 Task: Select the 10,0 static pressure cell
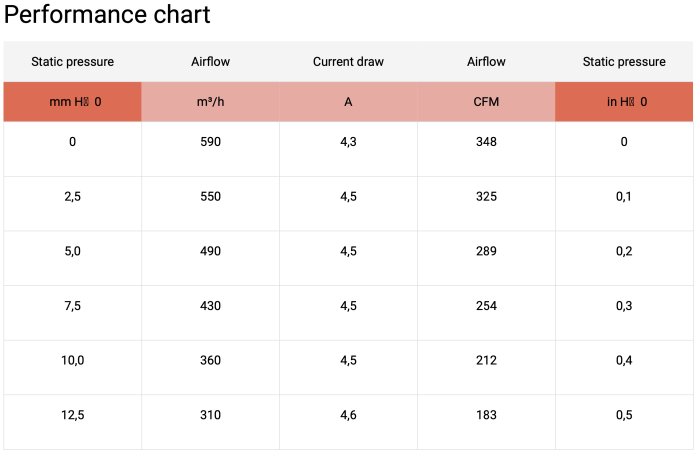72,360
